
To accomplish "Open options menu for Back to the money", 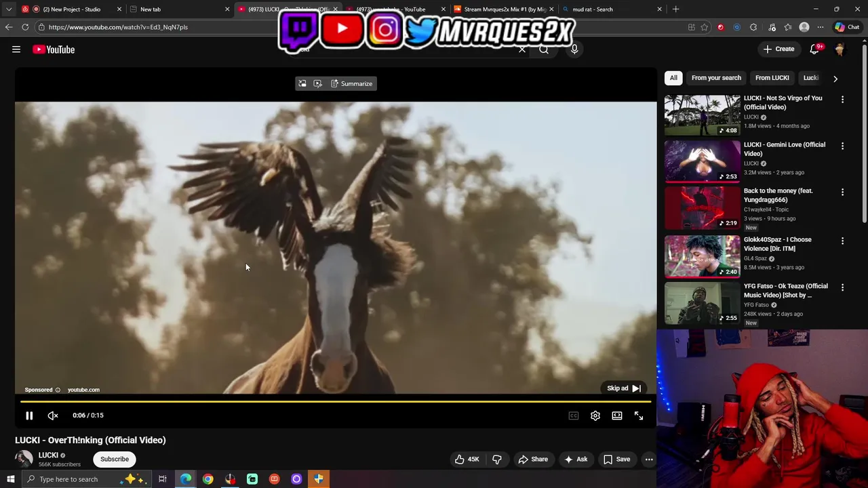I will (x=842, y=192).
